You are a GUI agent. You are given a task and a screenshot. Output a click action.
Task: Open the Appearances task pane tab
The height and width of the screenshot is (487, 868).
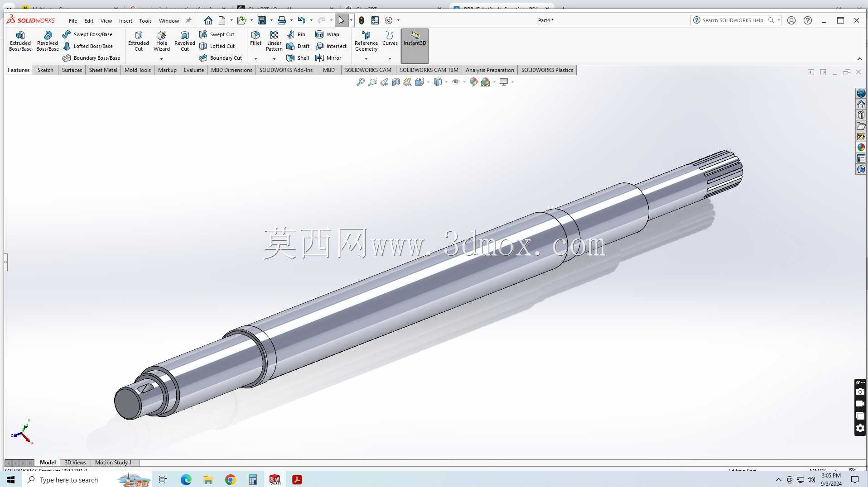[861, 148]
